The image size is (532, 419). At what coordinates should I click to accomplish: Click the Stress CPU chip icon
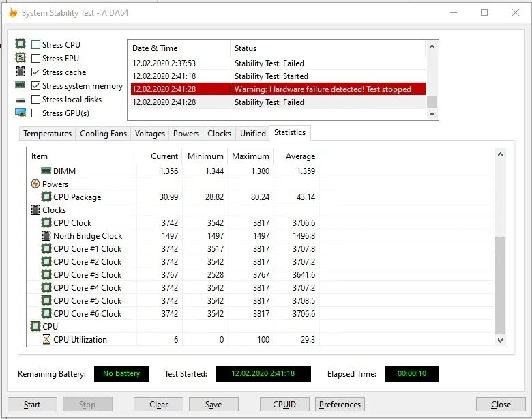point(20,44)
